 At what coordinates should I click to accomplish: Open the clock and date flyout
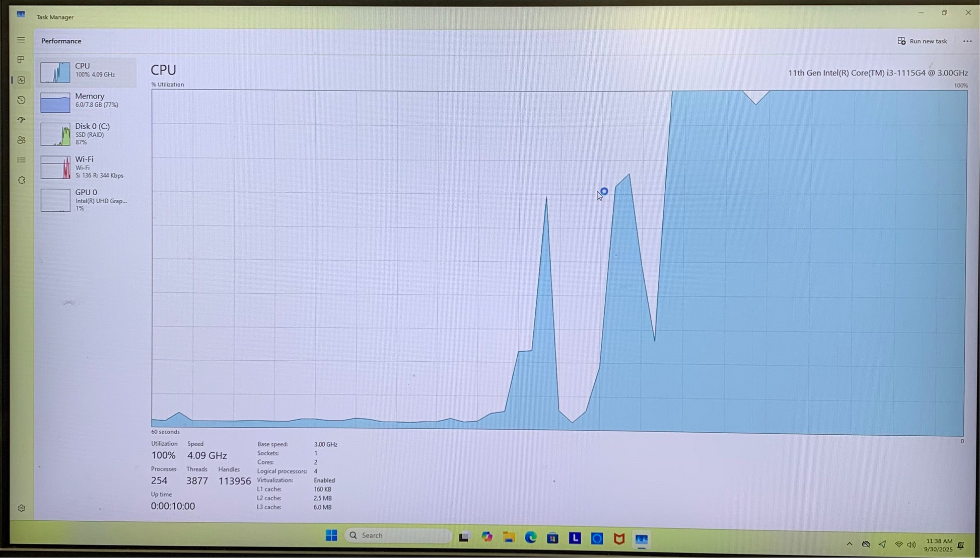(938, 545)
